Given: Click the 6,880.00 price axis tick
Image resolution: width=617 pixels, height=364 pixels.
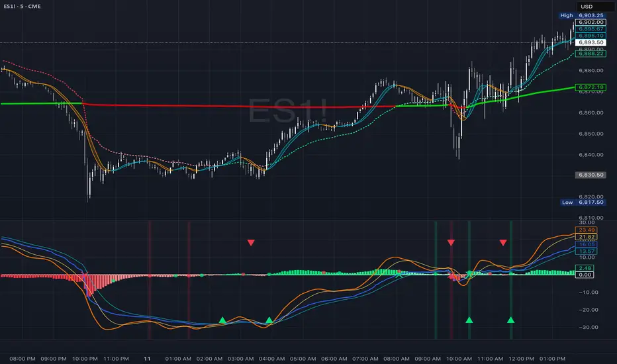Looking at the screenshot, I should point(591,70).
